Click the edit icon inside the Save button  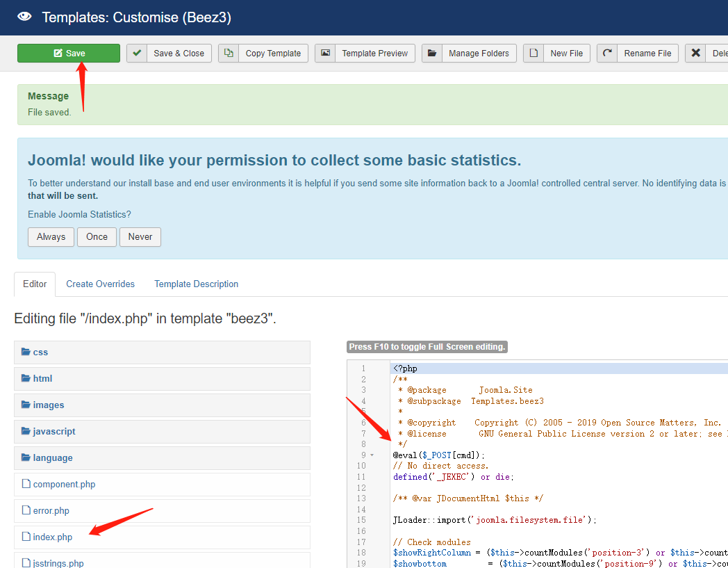point(58,53)
